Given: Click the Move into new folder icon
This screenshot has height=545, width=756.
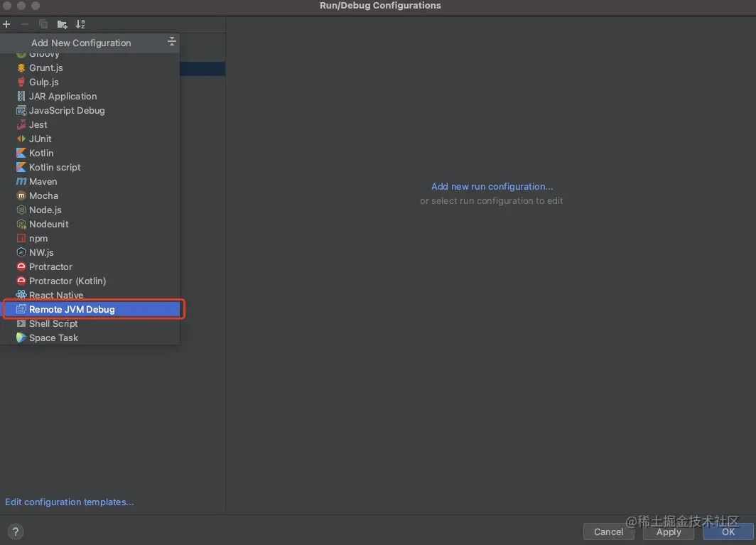Looking at the screenshot, I should pyautogui.click(x=63, y=24).
